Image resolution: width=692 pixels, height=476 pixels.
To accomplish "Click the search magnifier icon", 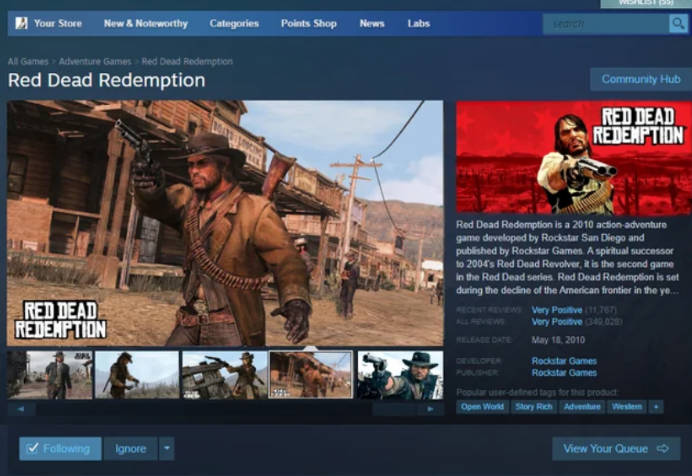I will [678, 23].
